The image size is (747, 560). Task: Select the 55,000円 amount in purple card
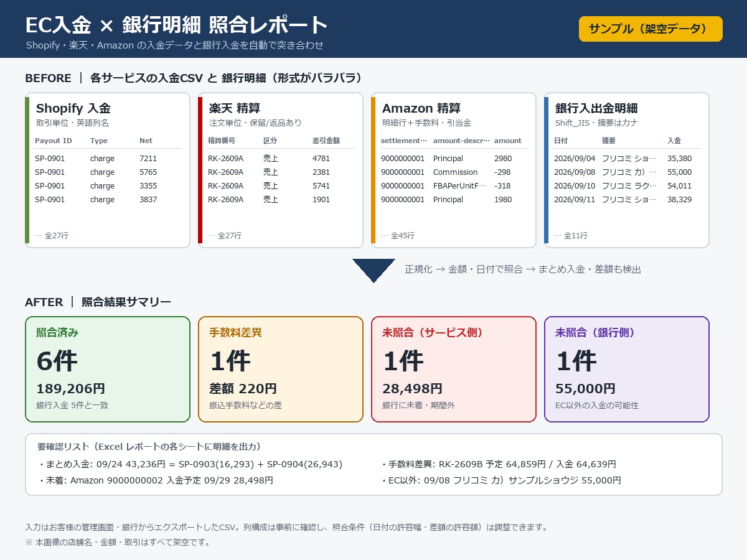(x=586, y=389)
